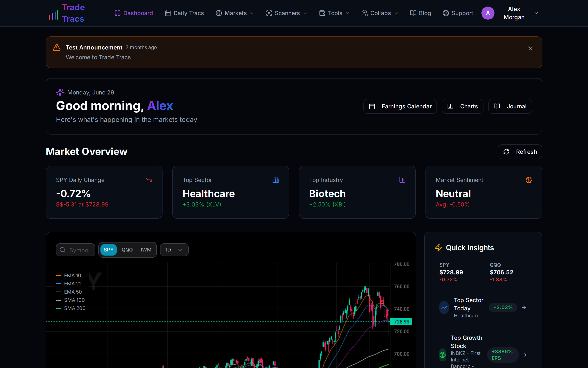Open the Healthcare Top Sector card
Viewport: 588px width, 368px height.
(x=231, y=192)
